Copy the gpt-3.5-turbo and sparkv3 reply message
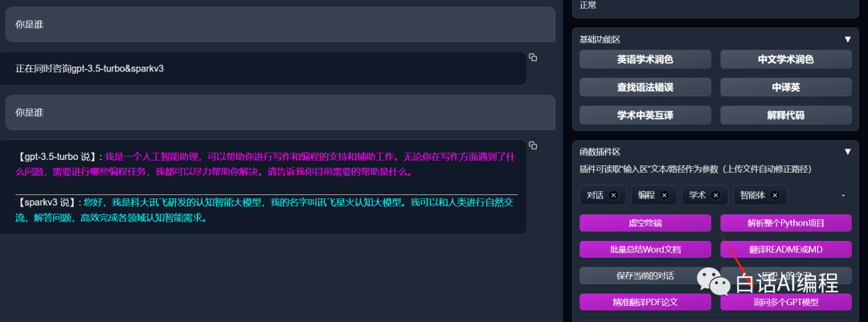 tap(533, 145)
